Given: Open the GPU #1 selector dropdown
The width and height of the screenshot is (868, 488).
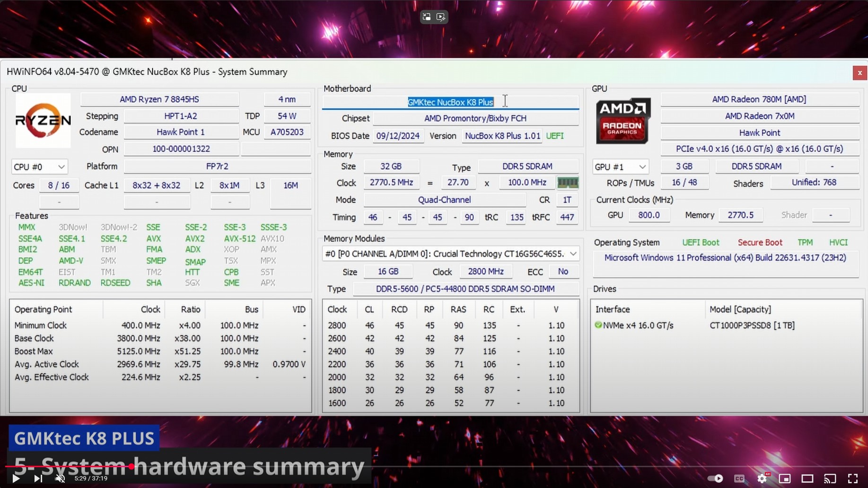Looking at the screenshot, I should (620, 167).
